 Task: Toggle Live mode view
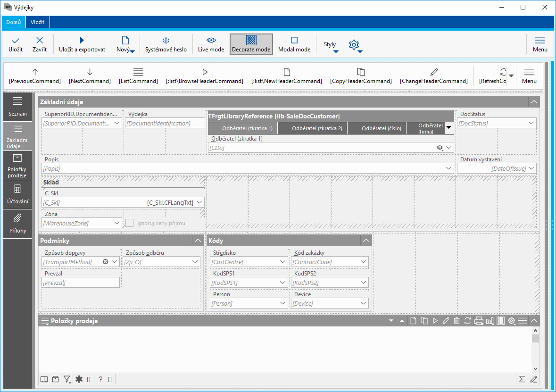(x=211, y=44)
